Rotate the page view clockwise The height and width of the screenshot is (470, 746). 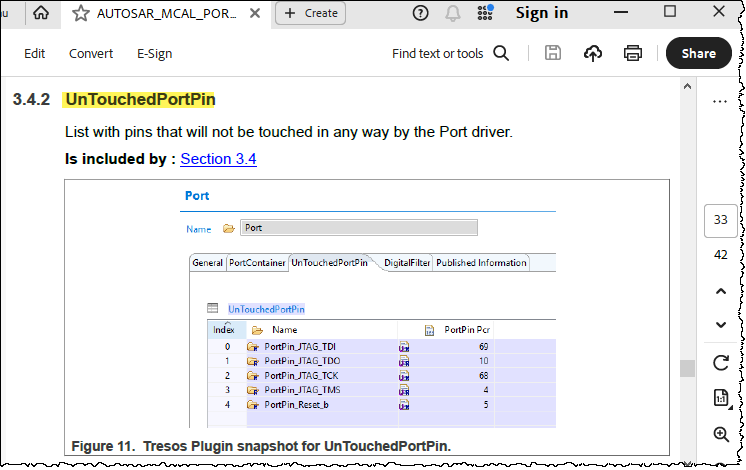coord(720,362)
